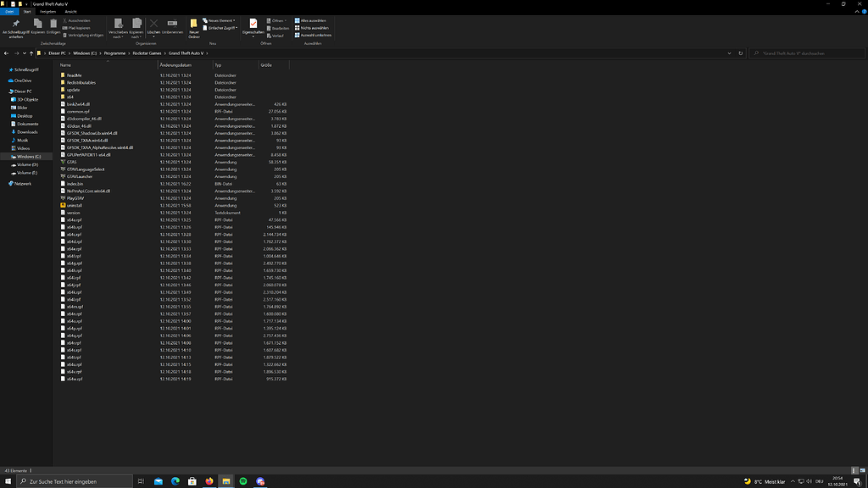Click Verlauf in the Öffnen group
The image size is (868, 488).
click(275, 36)
